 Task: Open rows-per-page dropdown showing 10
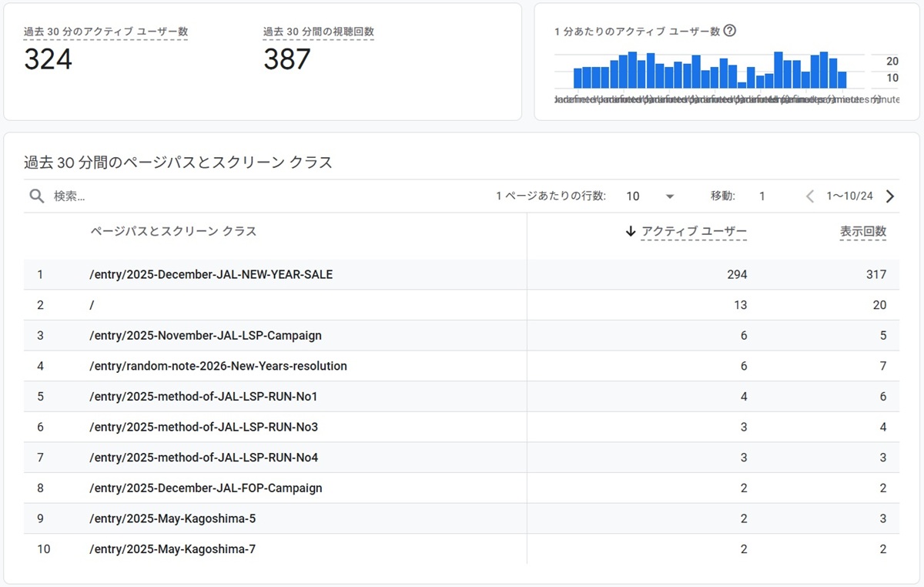pos(650,196)
